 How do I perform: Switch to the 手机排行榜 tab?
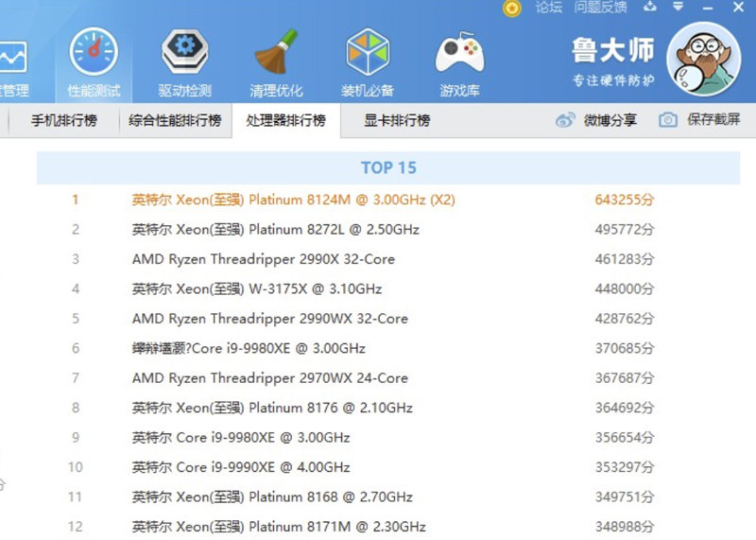(64, 120)
